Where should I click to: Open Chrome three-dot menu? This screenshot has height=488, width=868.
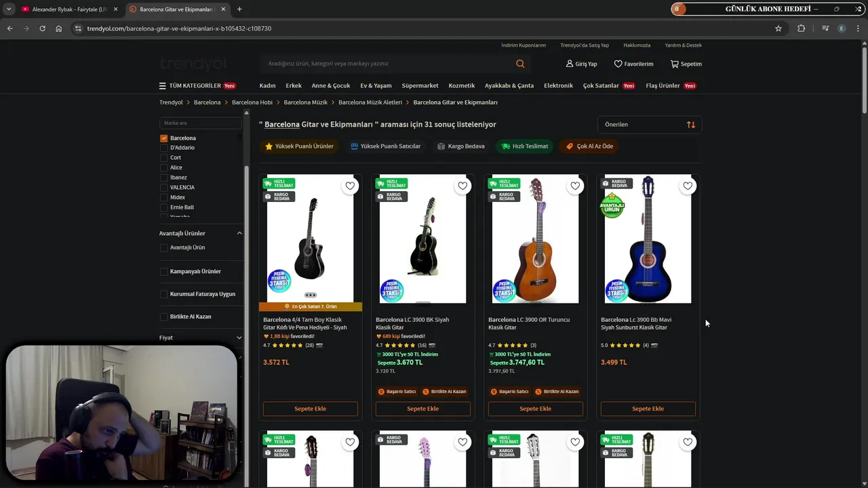pyautogui.click(x=859, y=28)
